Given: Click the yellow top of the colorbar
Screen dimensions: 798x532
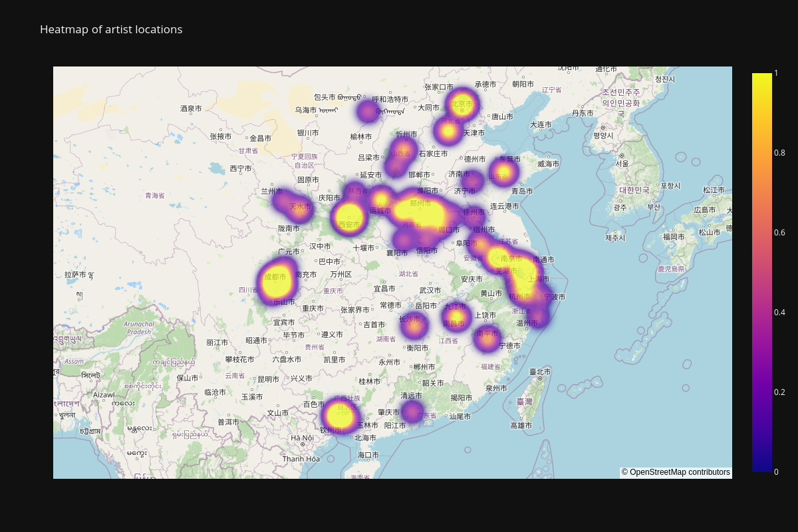Looking at the screenshot, I should [761, 78].
